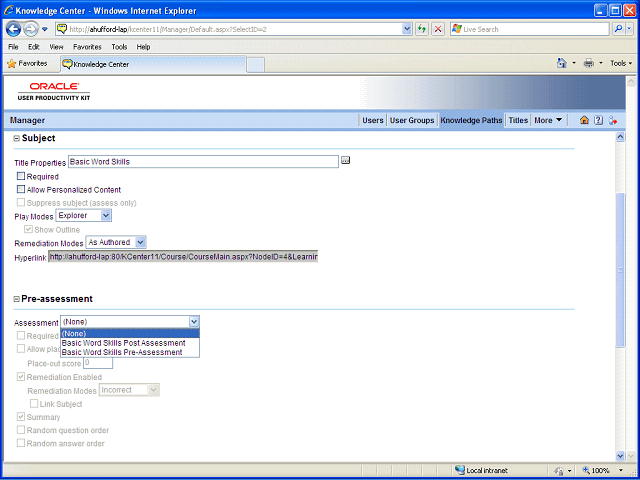Open the Print icon dropdown arrow
The width and height of the screenshot is (640, 480).
(x=600, y=63)
